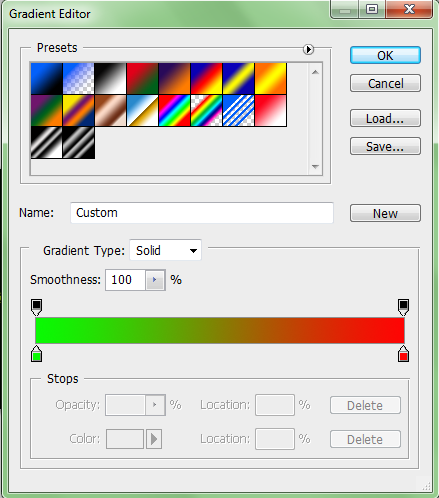This screenshot has width=439, height=498.
Task: Open the Smoothness slider popup arrow
Action: 155,280
